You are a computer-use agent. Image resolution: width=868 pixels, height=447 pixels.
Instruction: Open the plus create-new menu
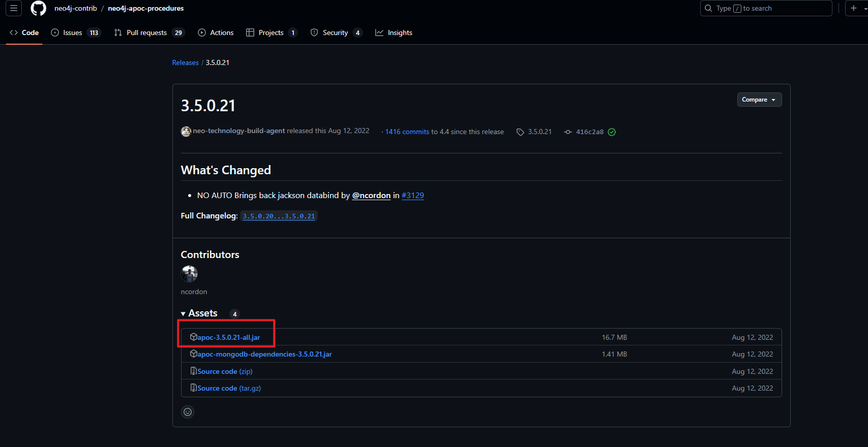click(857, 8)
